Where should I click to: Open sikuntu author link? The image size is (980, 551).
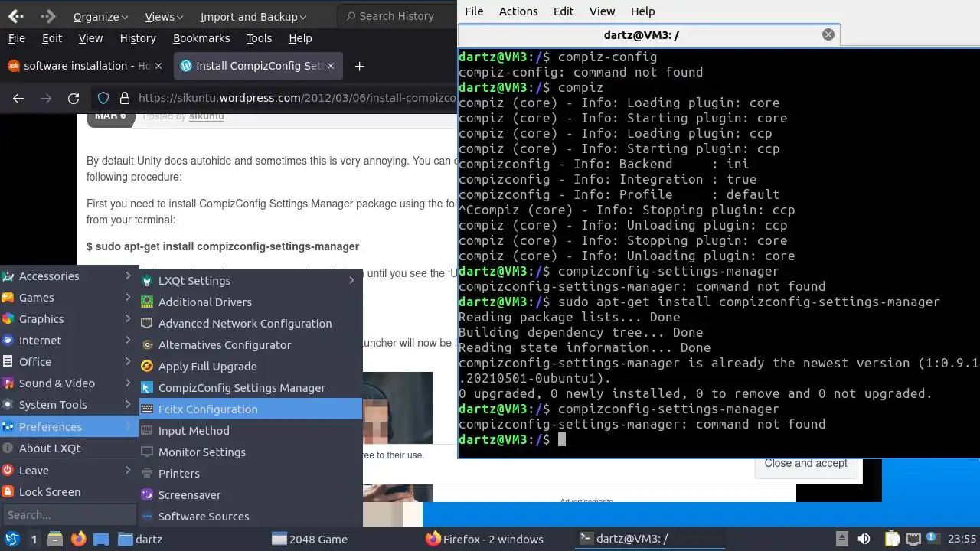pyautogui.click(x=207, y=116)
